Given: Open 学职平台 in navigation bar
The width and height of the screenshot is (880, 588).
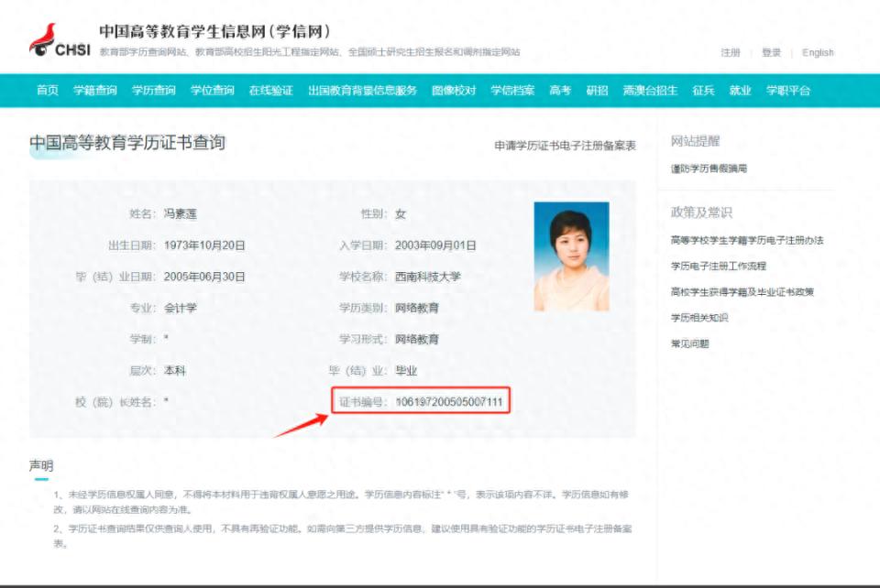Looking at the screenshot, I should [788, 91].
